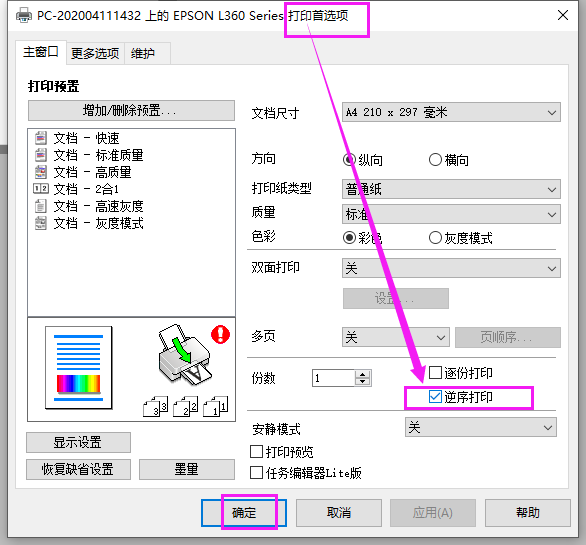This screenshot has width=586, height=545.
Task: Select the 文档 - 高速灰度 preset text
Action: (x=99, y=206)
